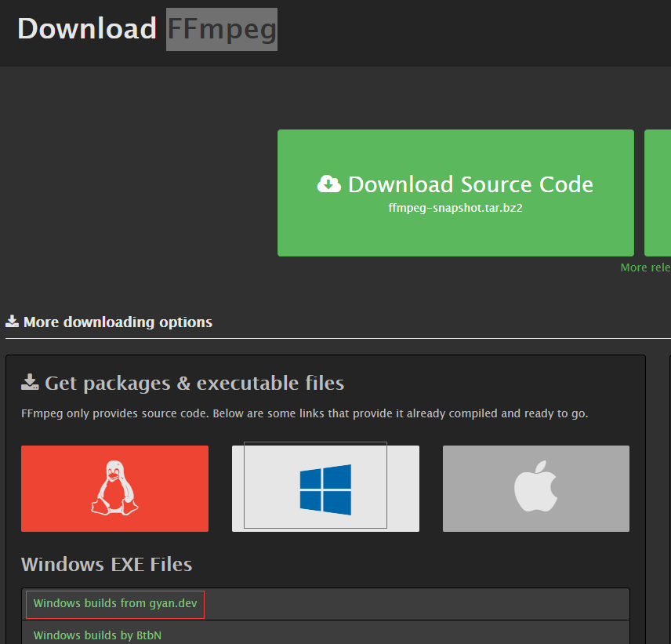Viewport: 671px width, 644px height.
Task: Click the highlighted FFmpeg word in title
Action: 222,29
